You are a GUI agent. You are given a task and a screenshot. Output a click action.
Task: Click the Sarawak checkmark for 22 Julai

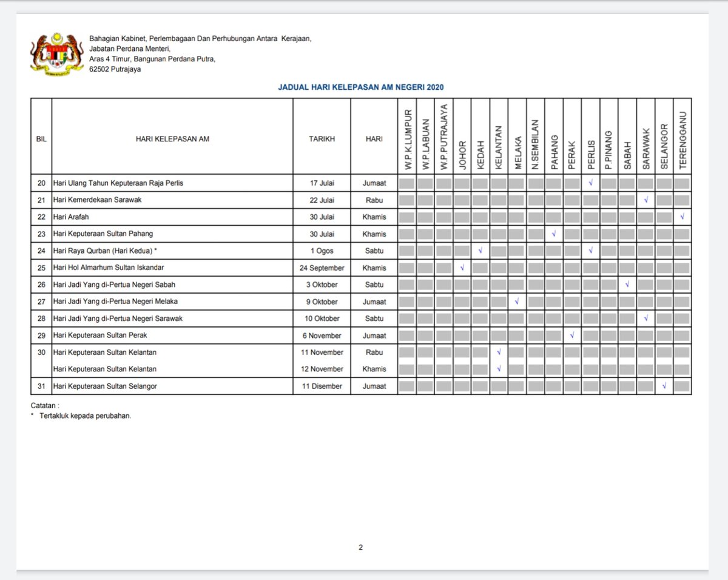coord(646,200)
